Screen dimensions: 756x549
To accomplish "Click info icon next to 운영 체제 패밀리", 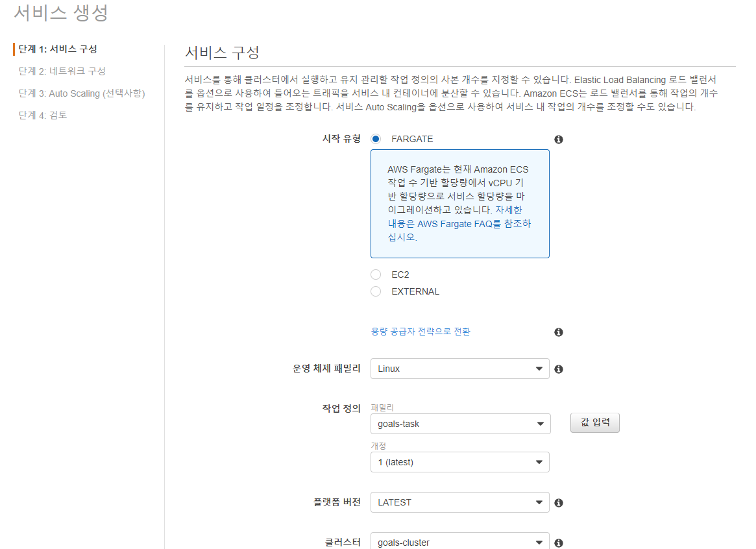I will pos(558,369).
